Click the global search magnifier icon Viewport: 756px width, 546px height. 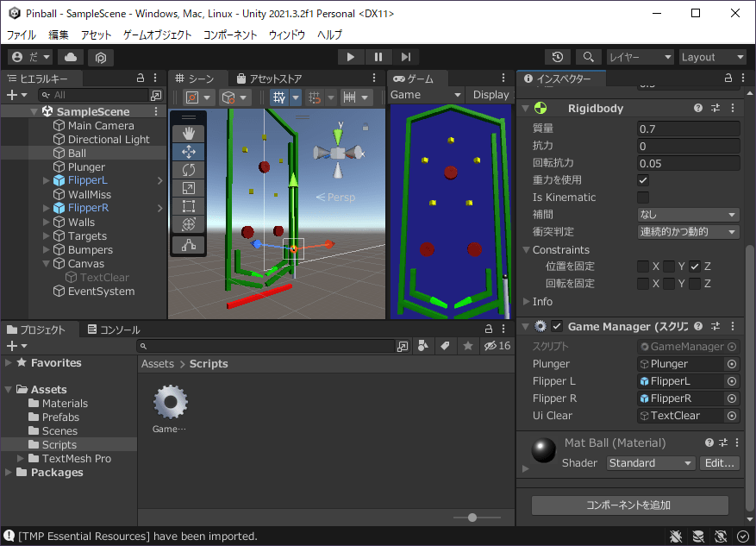coord(588,57)
